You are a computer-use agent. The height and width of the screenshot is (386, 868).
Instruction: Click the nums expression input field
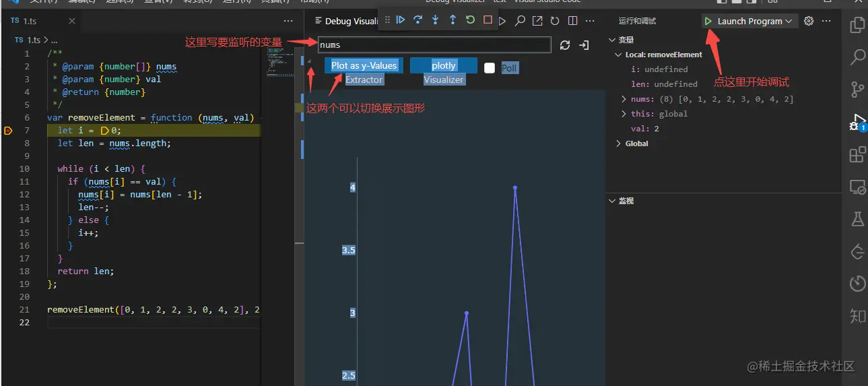(x=434, y=45)
